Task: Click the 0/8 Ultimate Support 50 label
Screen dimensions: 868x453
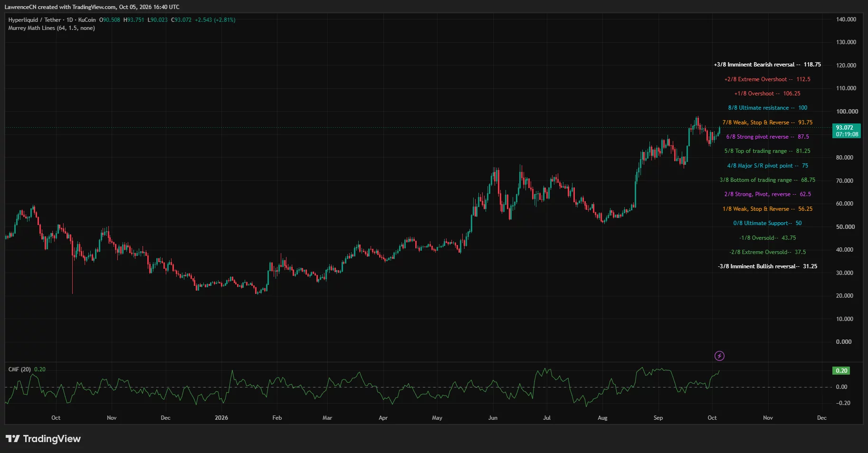Action: (767, 223)
